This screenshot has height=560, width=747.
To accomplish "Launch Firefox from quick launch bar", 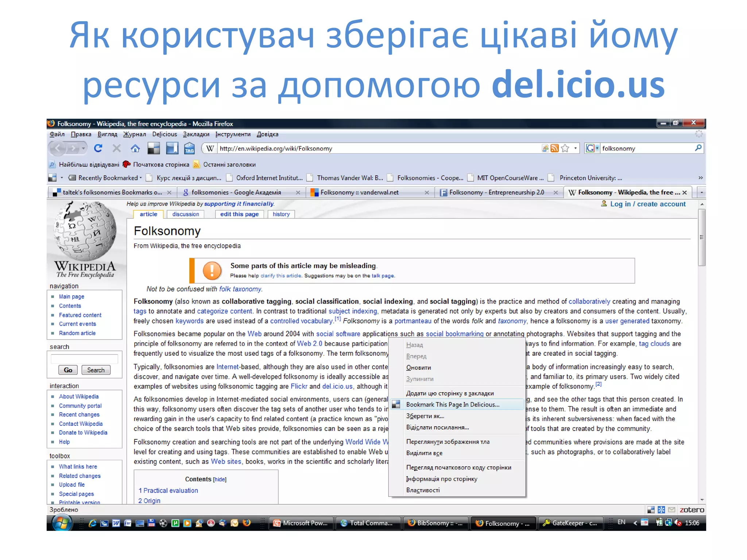I will (x=247, y=523).
